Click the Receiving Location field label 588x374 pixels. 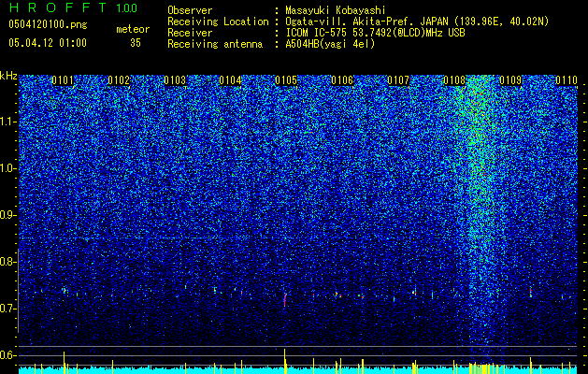point(218,22)
